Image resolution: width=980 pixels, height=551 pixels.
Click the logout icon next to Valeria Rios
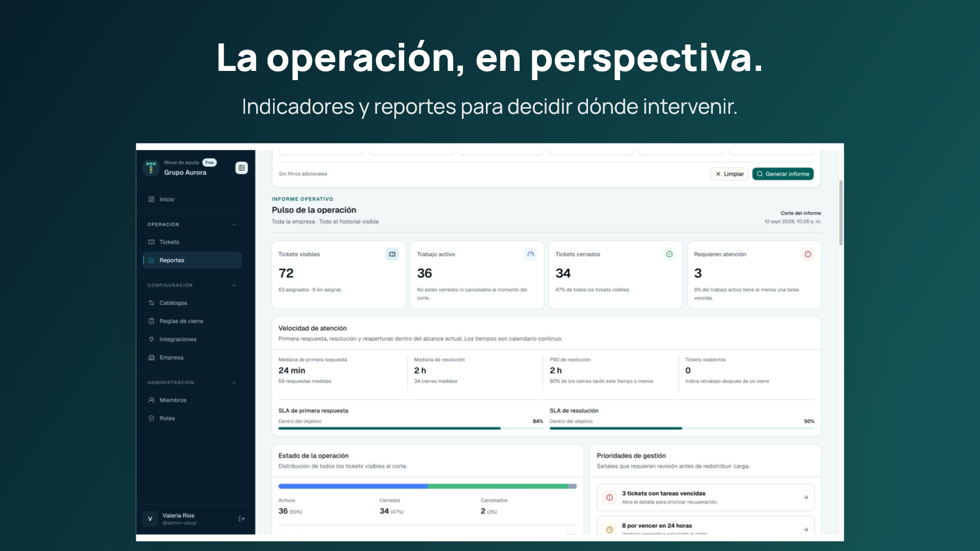[241, 519]
